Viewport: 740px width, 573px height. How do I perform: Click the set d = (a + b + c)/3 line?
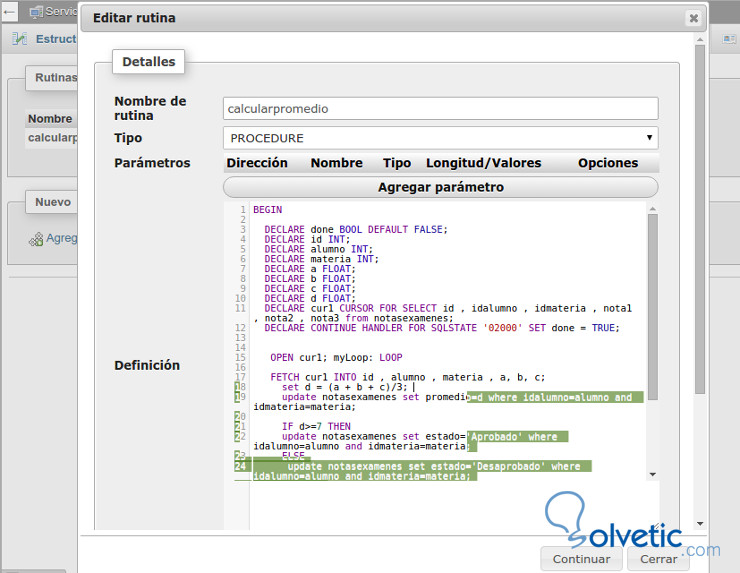[x=345, y=388]
